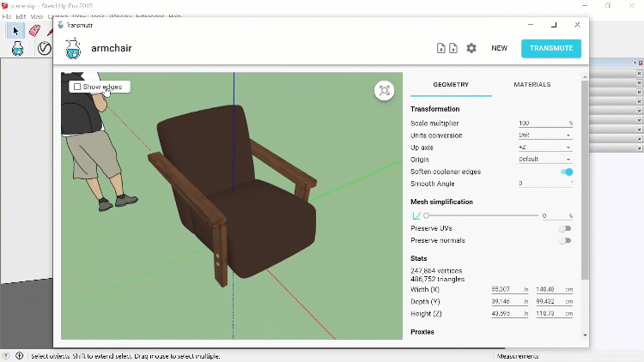The image size is (644, 362).
Task: Open the Origin dropdown
Action: tap(545, 160)
